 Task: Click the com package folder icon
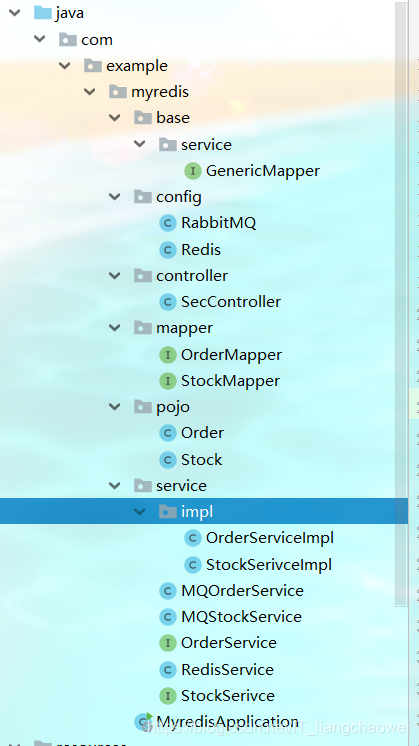(68, 39)
